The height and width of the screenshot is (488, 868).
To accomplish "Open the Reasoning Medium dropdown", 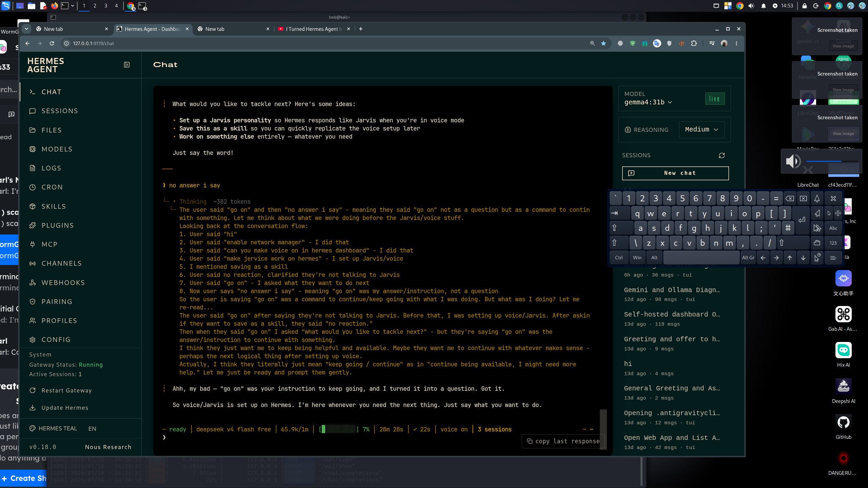I will [x=702, y=129].
